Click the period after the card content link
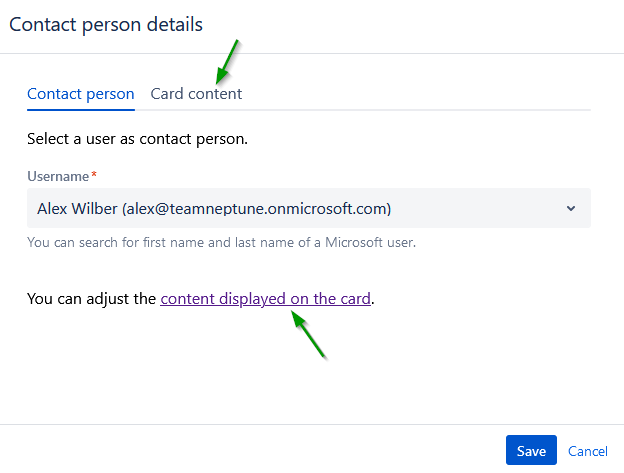 point(374,299)
